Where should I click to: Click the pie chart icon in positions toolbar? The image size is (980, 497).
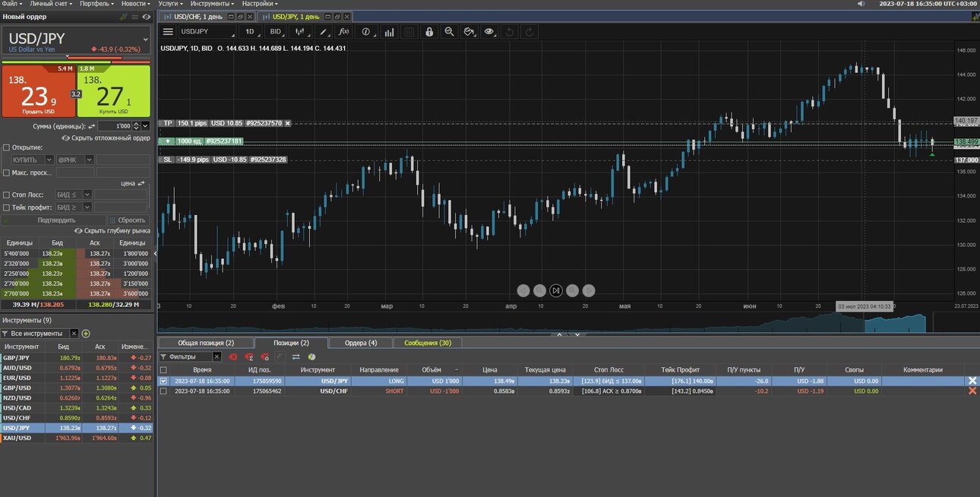pos(311,356)
